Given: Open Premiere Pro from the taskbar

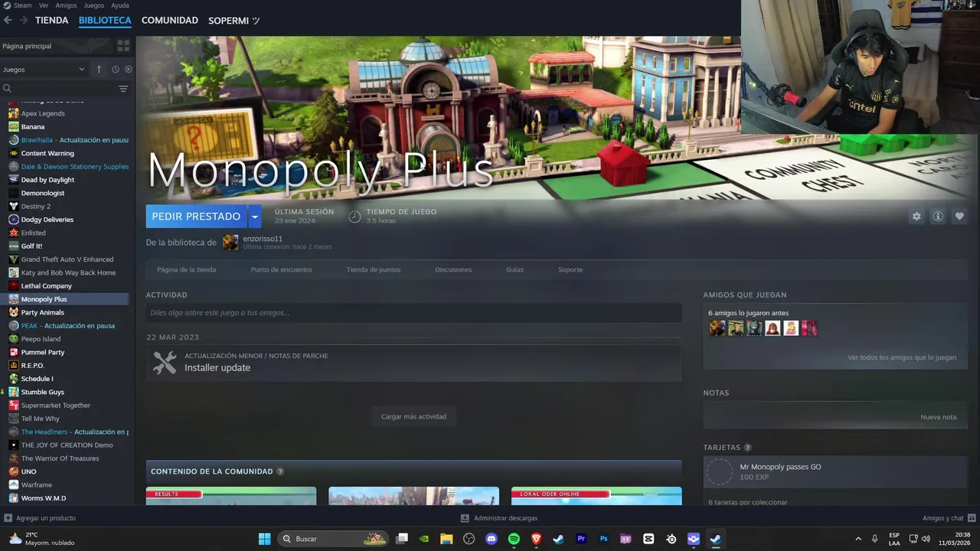Looking at the screenshot, I should (581, 539).
